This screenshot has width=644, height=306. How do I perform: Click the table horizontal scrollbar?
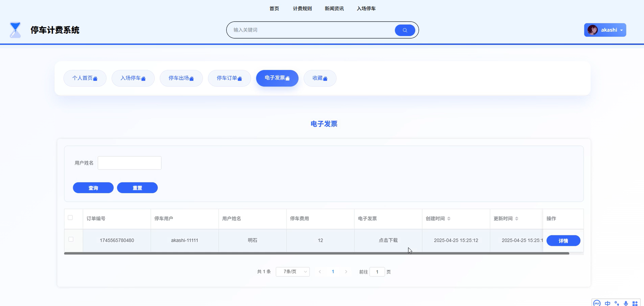coord(316,253)
